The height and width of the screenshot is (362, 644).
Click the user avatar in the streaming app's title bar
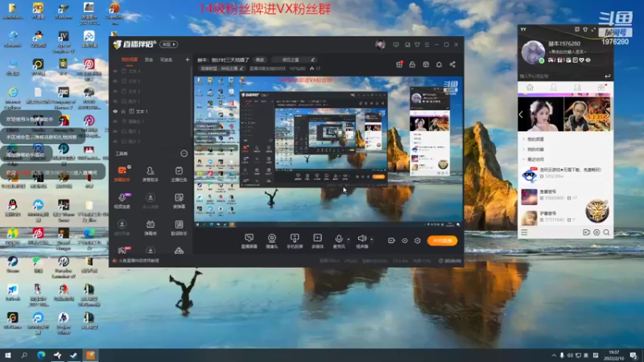coord(380,44)
